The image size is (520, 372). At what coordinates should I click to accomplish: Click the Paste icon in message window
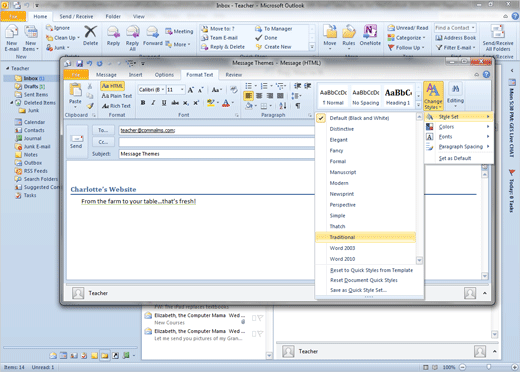tap(75, 90)
